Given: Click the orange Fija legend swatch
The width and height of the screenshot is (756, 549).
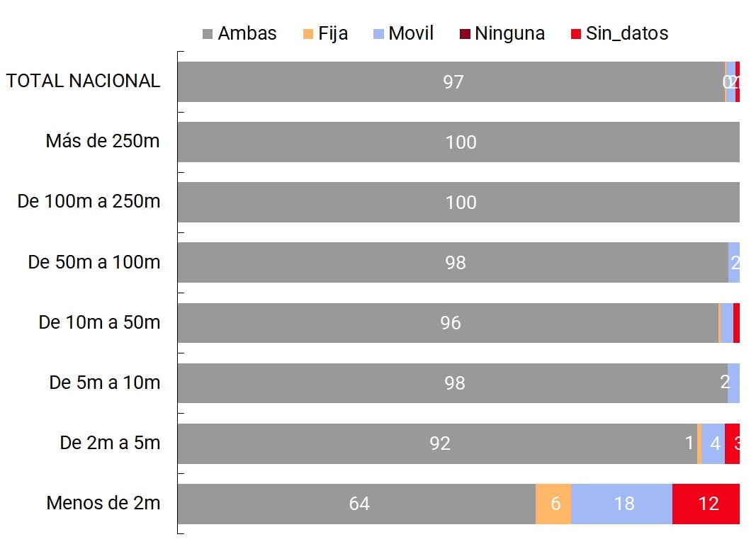Looking at the screenshot, I should [x=308, y=34].
